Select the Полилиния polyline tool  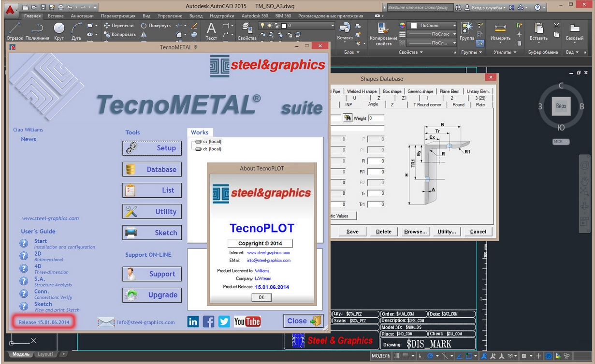pyautogui.click(x=37, y=31)
